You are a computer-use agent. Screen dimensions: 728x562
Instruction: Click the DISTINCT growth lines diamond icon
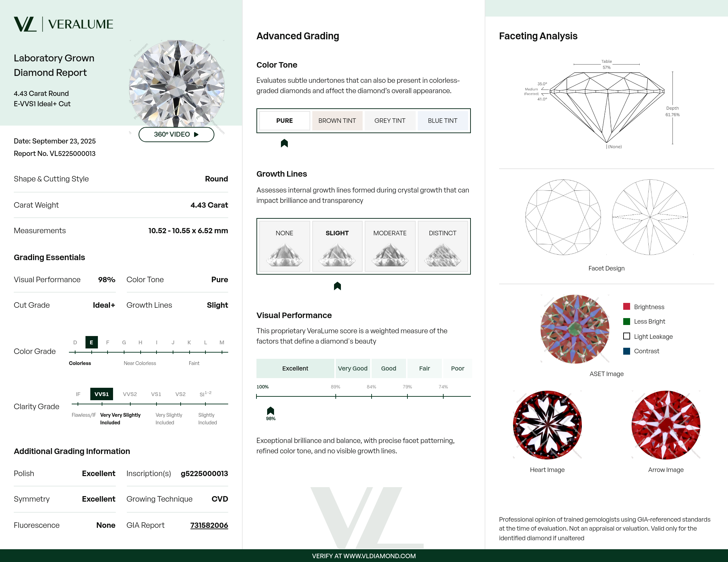click(443, 255)
